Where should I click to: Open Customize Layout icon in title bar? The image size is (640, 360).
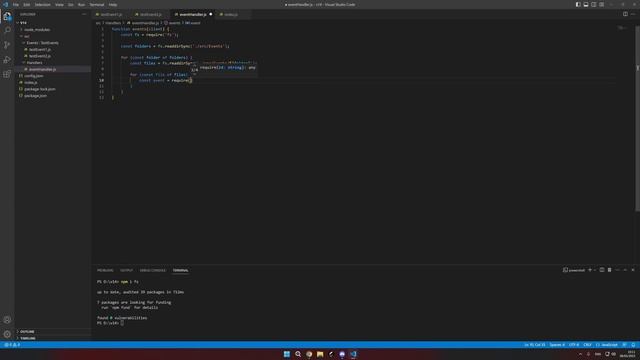point(602,4)
